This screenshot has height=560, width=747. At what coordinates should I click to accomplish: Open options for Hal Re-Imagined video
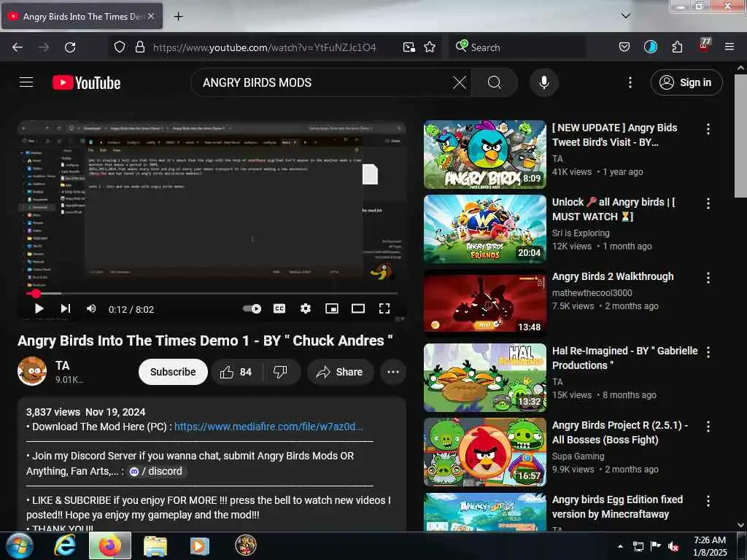click(x=708, y=352)
